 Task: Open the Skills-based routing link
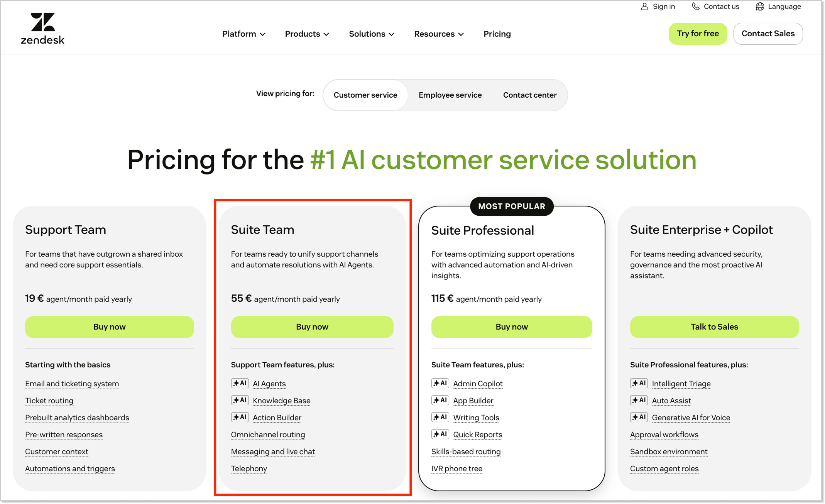click(x=466, y=452)
